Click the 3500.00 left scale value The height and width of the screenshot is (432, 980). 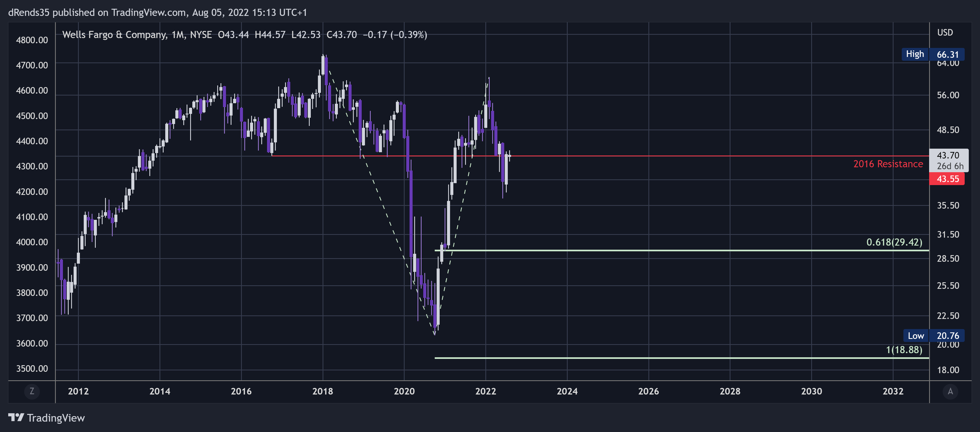point(32,368)
